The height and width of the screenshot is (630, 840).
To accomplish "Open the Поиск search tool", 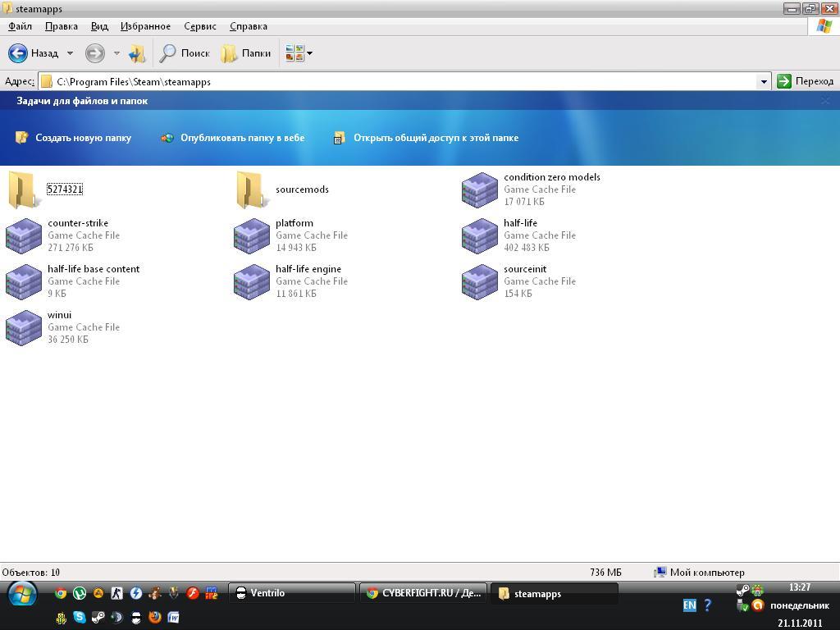I will [x=185, y=53].
